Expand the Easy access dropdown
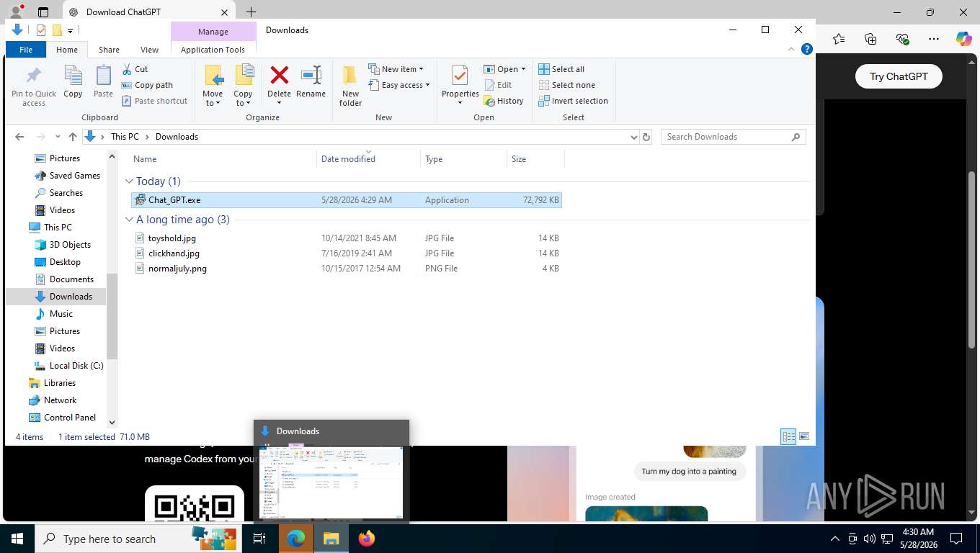The width and height of the screenshot is (980, 553). point(399,85)
